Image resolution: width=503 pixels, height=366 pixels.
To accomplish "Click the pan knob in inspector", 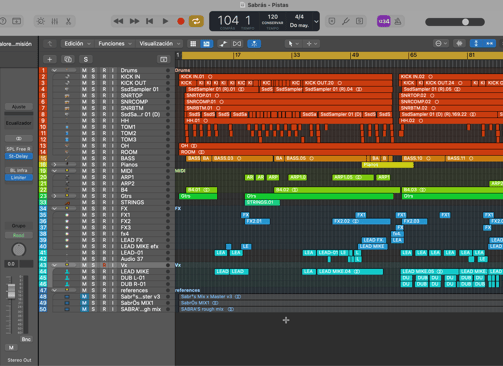I will coord(19,249).
